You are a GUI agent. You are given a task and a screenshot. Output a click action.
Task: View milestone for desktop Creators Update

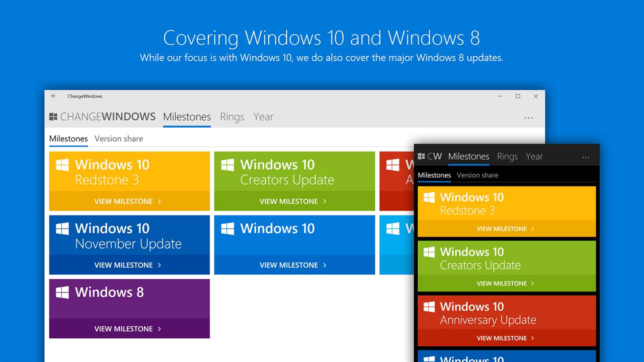point(294,201)
